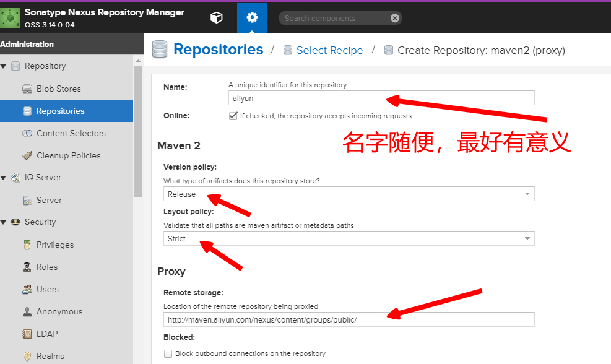
Task: Click the Sonatype Nexus logo icon
Action: click(x=10, y=18)
